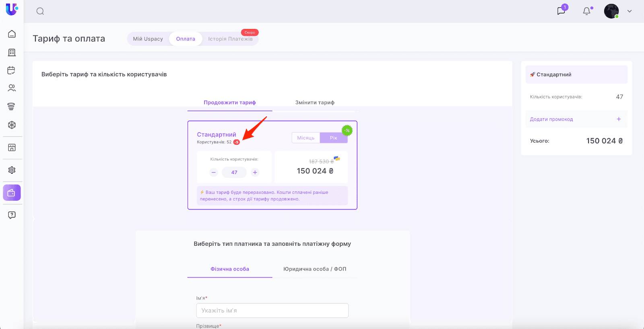Select the Продовжити тариф tab
The image size is (644, 329).
tap(230, 103)
